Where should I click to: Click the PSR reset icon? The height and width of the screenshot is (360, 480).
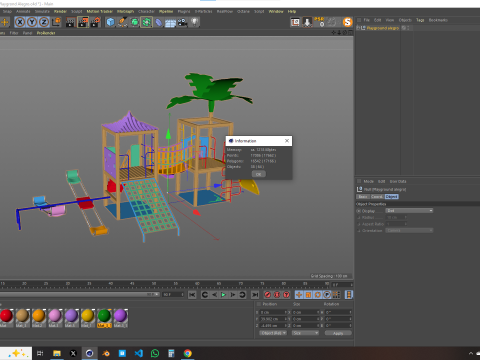pyautogui.click(x=319, y=22)
